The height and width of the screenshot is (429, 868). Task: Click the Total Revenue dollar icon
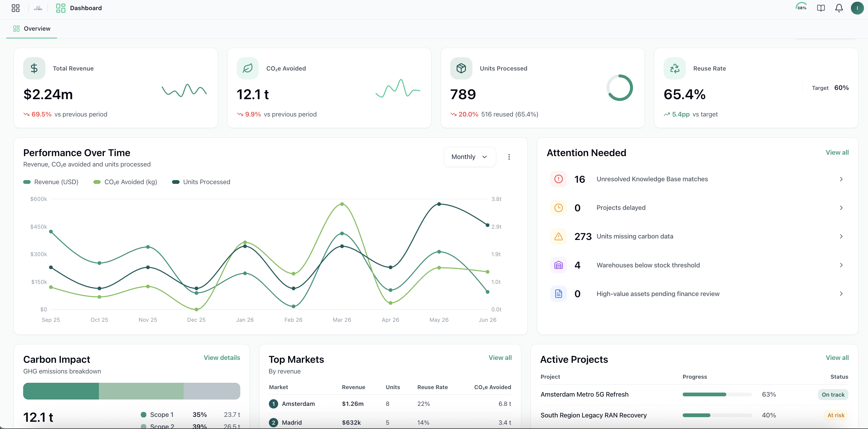(x=34, y=69)
